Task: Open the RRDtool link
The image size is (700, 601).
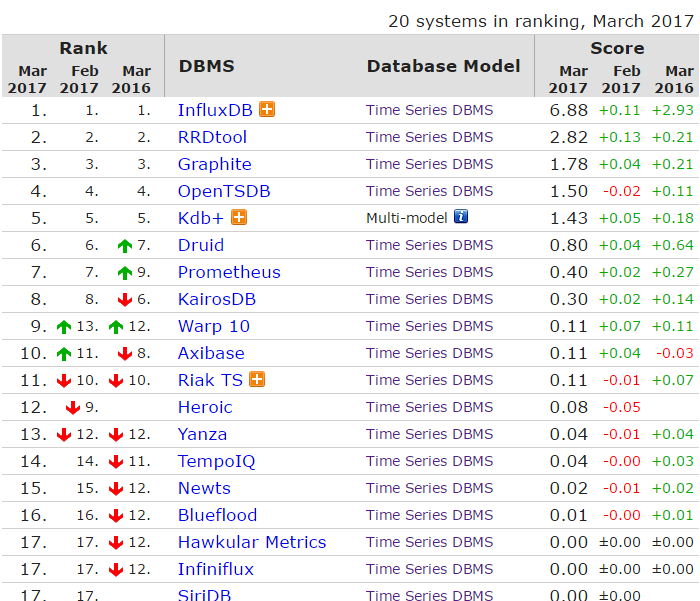Action: coord(212,137)
